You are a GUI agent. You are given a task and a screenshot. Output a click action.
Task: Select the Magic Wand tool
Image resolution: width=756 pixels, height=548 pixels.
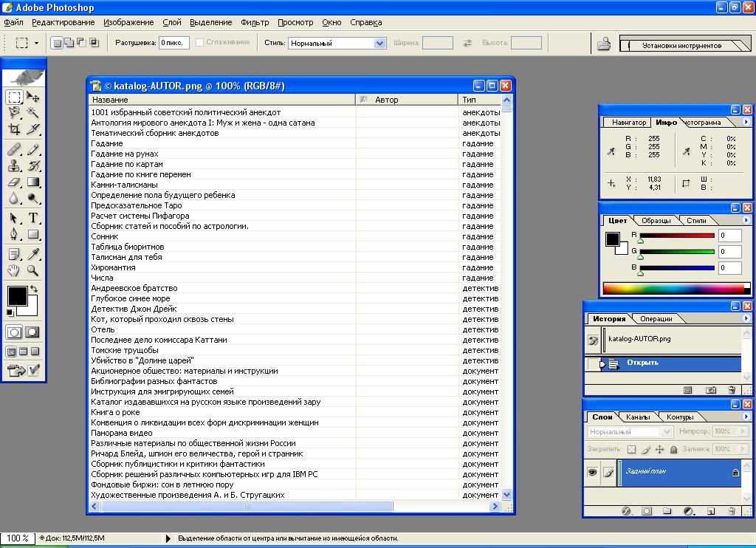click(x=32, y=113)
